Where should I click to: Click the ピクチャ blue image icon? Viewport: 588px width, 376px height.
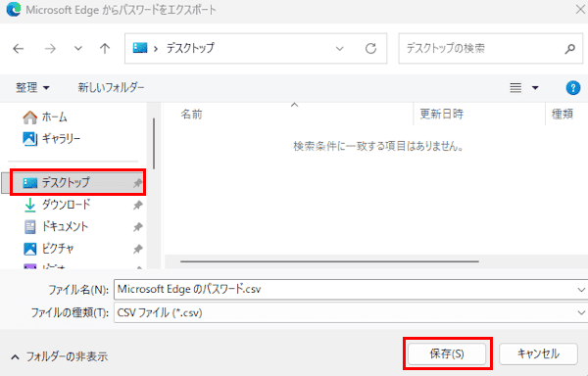[30, 249]
